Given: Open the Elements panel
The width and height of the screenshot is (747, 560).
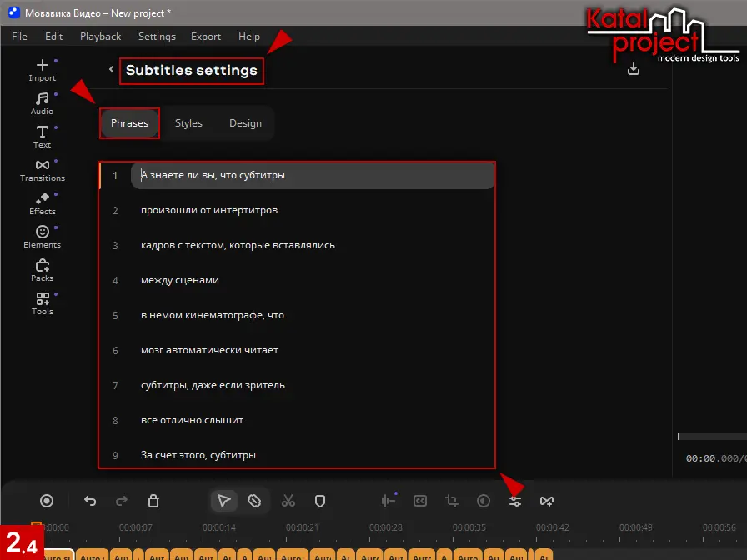Looking at the screenshot, I should tap(43, 237).
